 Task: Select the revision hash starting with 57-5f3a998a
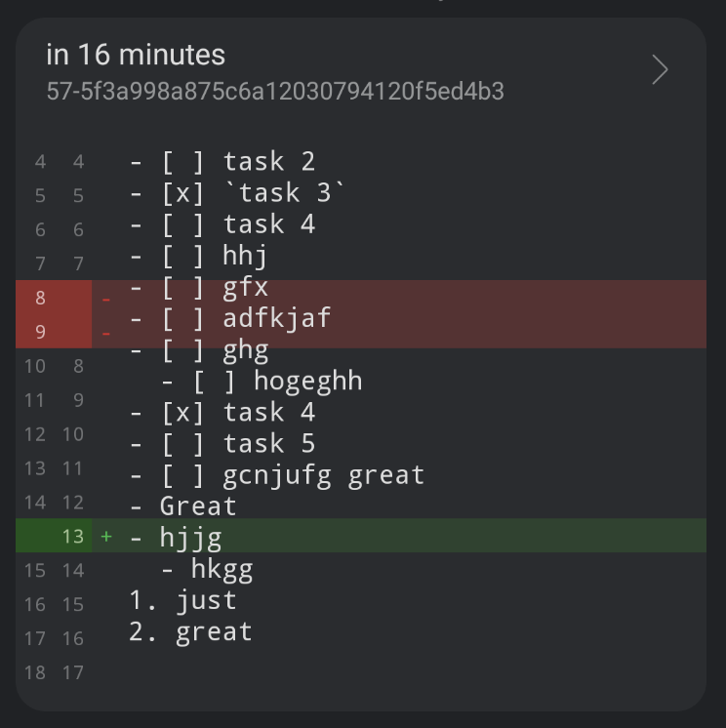275,92
